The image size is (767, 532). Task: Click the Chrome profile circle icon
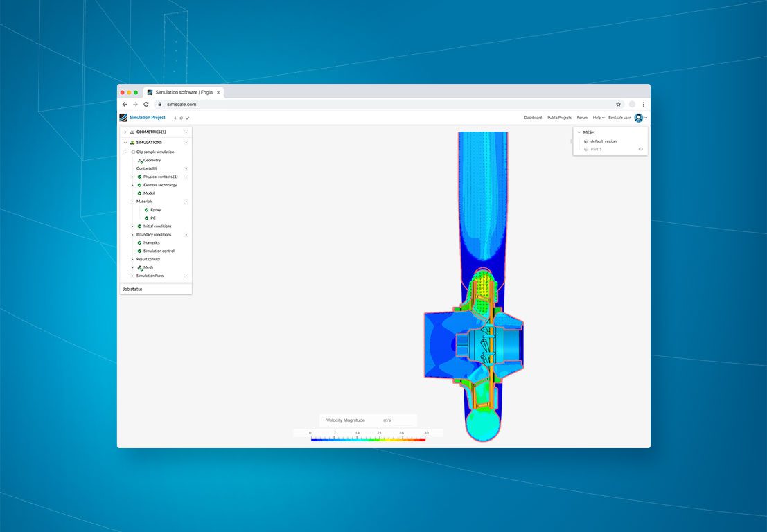(x=632, y=104)
